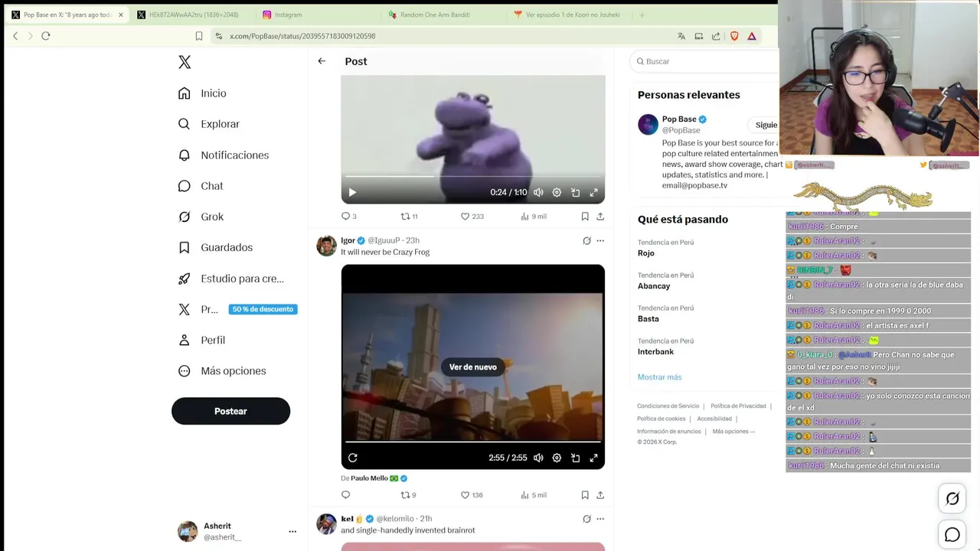Open Grok from sidebar
Image resolution: width=980 pixels, height=551 pixels.
[201, 217]
